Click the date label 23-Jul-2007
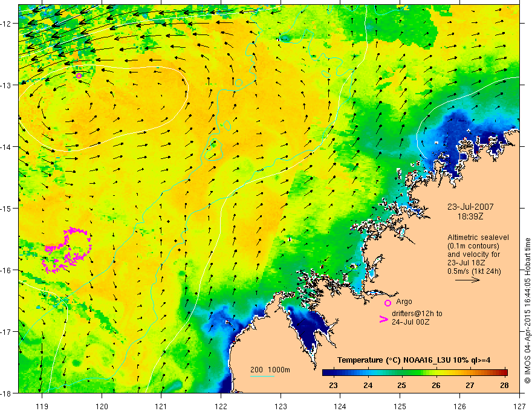Screen dimensions: 532x411 [470, 207]
